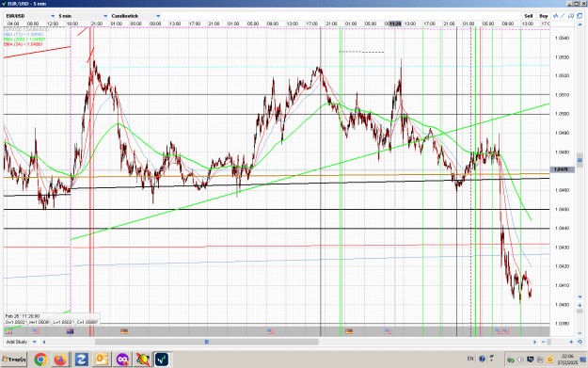Click the 1.0500 price axis label
588x368 pixels.
click(x=562, y=114)
